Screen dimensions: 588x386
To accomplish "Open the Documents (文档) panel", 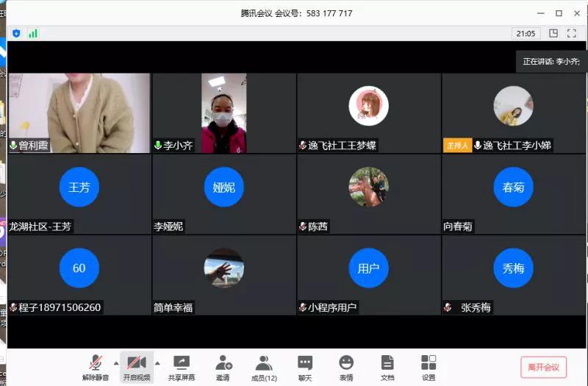I will [x=387, y=366].
